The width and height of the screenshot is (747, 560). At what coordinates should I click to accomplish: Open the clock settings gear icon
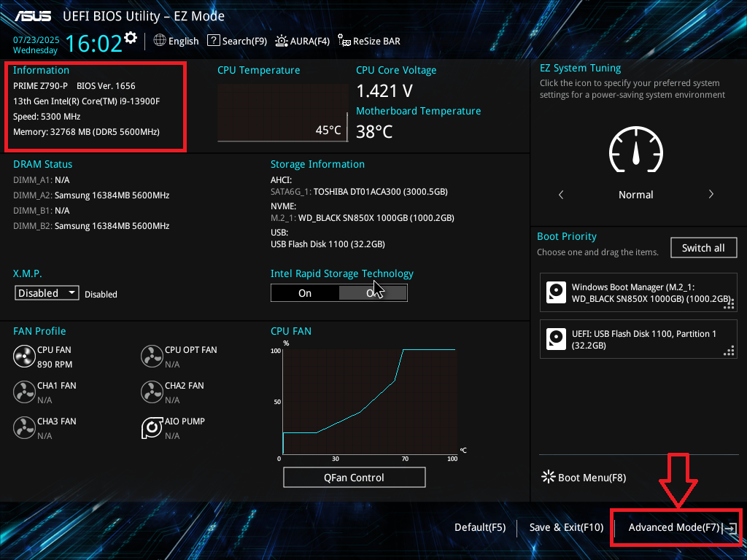click(x=131, y=38)
